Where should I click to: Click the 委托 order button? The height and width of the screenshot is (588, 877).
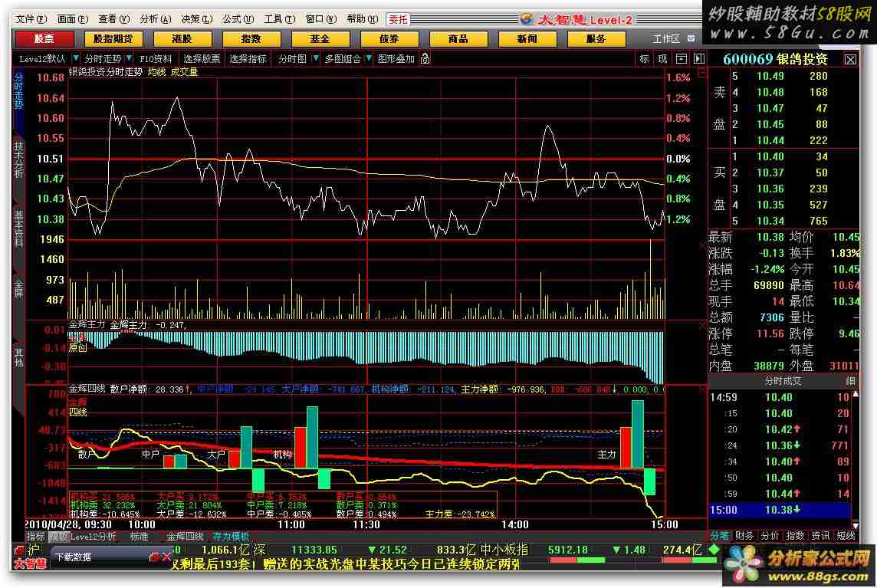pos(398,20)
